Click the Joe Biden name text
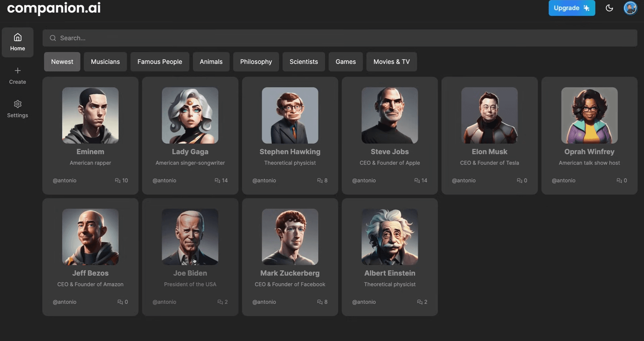This screenshot has width=644, height=341. (190, 273)
